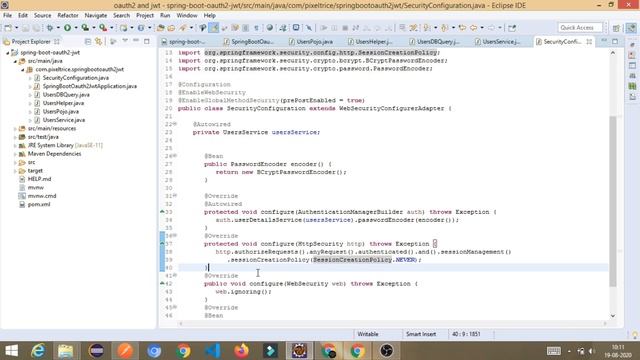Expand the target folder
Image resolution: width=640 pixels, height=360 pixels.
click(15, 171)
